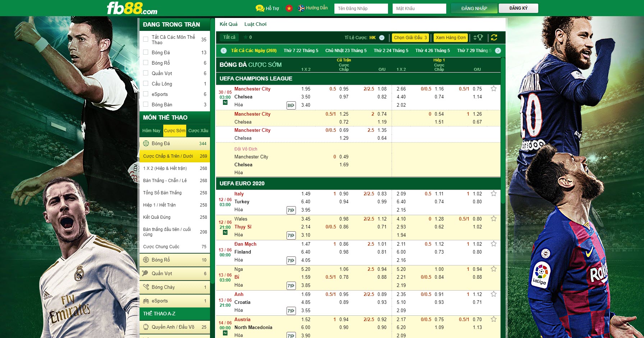Click the eSports icon in Môn Thể Thao
The image size is (644, 338).
[146, 301]
